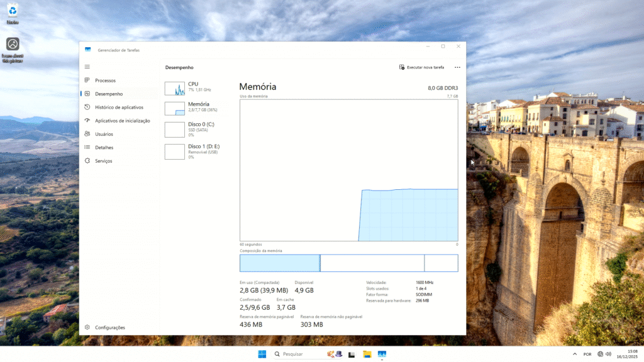Select Histórico de aplicativos in sidebar
Image resolution: width=644 pixels, height=362 pixels.
click(x=119, y=107)
